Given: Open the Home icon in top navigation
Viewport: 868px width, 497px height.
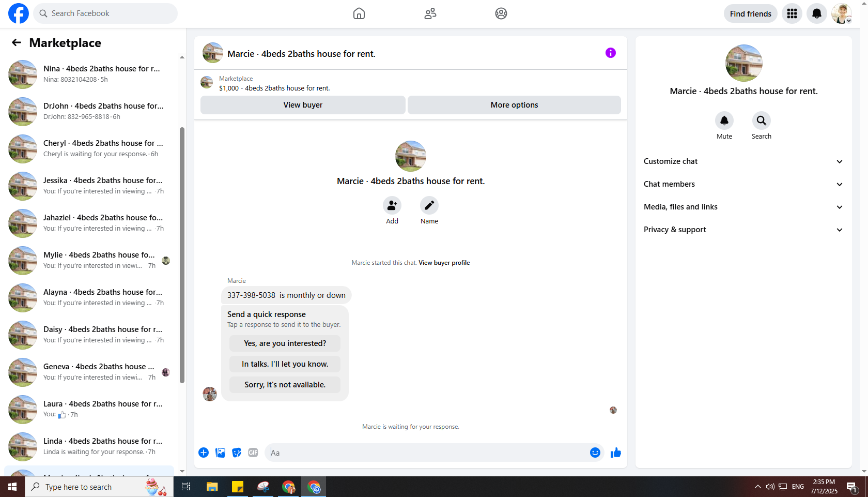Looking at the screenshot, I should coord(359,13).
